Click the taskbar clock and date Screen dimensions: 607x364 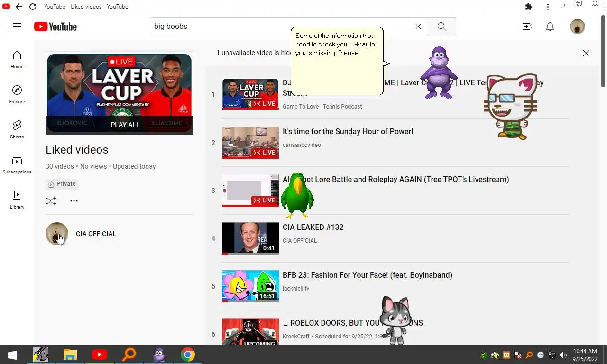point(585,355)
